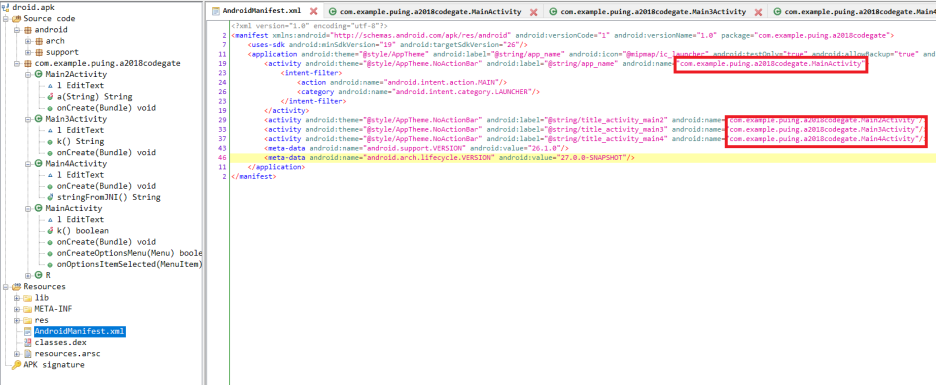Expand the META-INF folder
Viewport: 936px width, 385px height.
click(x=17, y=309)
